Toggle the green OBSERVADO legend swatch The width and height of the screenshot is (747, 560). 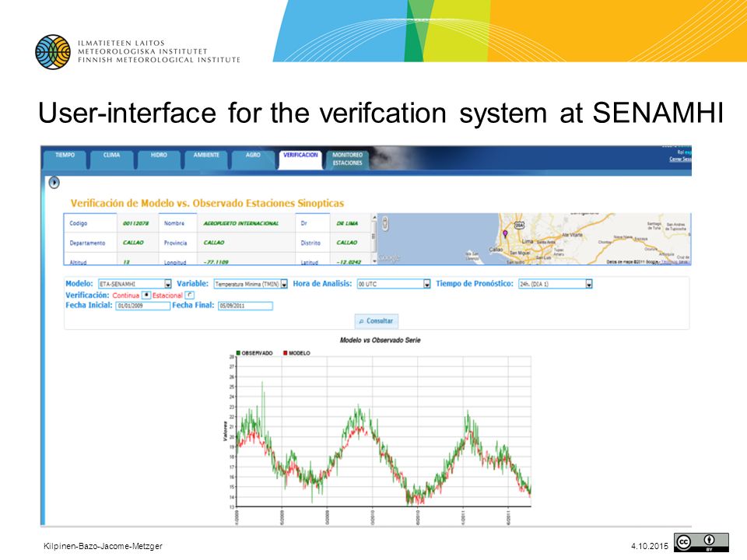[x=238, y=353]
